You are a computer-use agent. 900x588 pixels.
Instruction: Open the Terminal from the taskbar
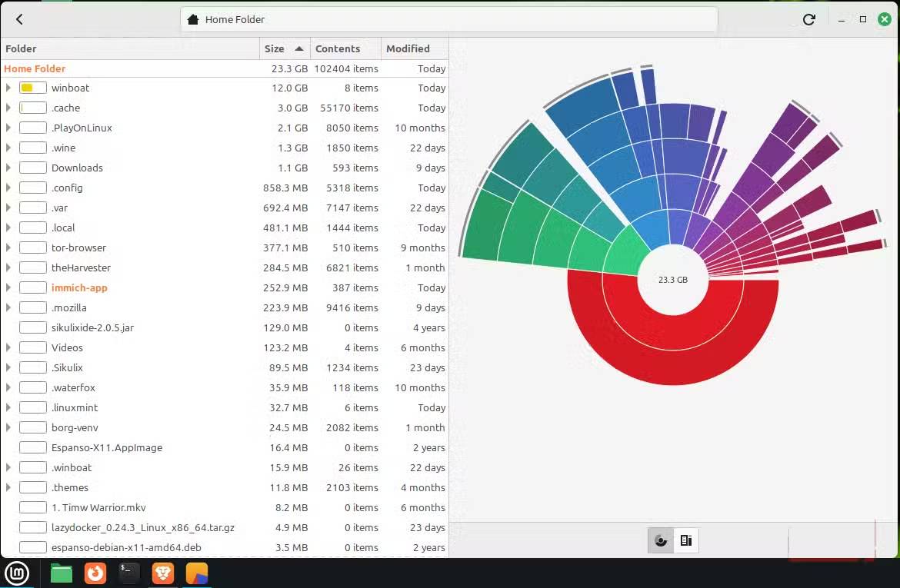pyautogui.click(x=129, y=573)
